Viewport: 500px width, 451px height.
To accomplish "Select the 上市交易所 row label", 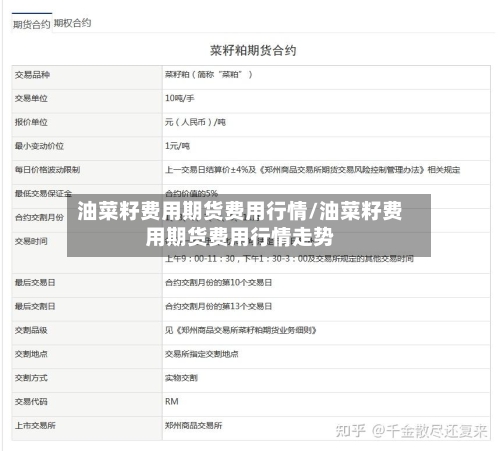I will tap(35, 425).
